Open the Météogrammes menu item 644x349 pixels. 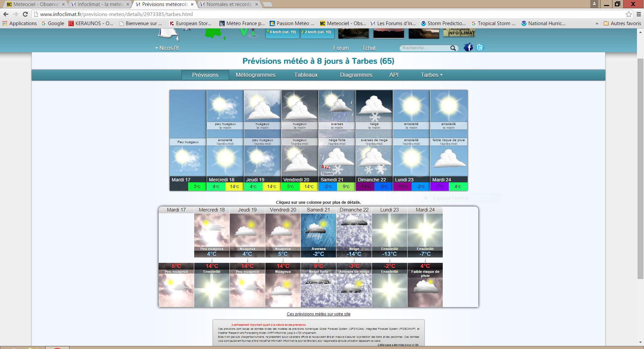tap(255, 75)
